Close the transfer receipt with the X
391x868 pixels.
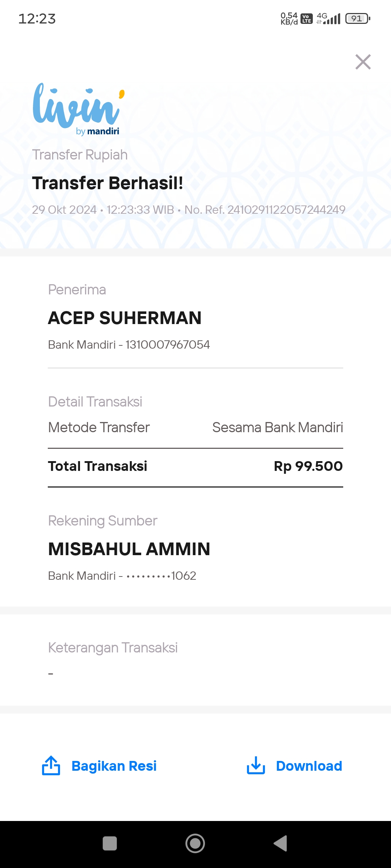pos(363,62)
